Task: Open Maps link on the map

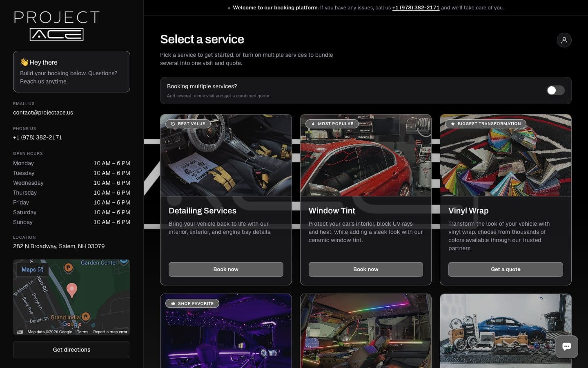Action: click(x=32, y=270)
